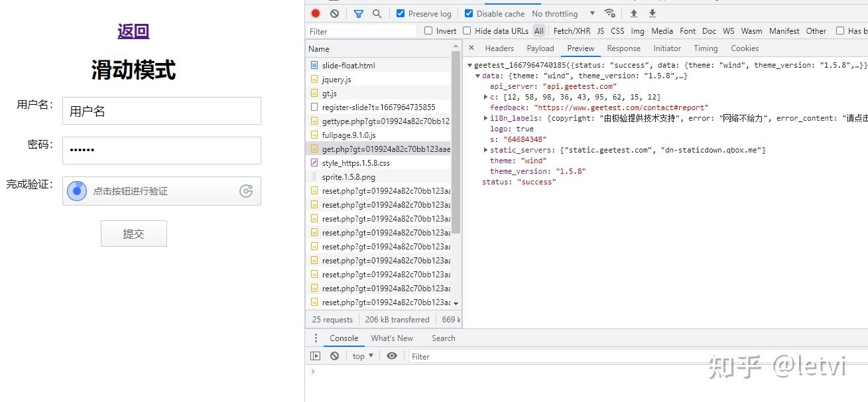Toggle Preserve log checkbox
Viewport: 868px width, 402px height.
(401, 13)
